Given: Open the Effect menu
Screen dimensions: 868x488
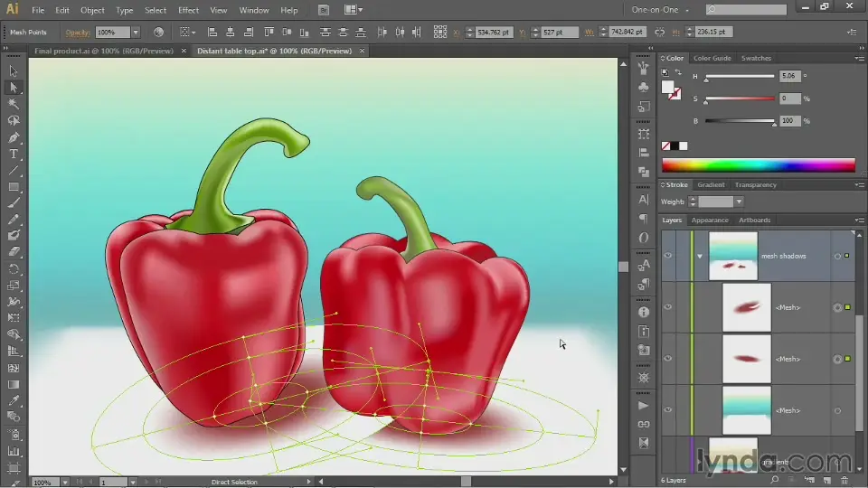Looking at the screenshot, I should point(188,10).
